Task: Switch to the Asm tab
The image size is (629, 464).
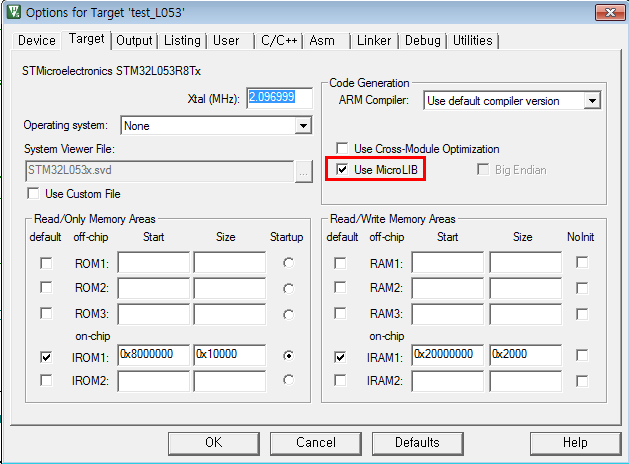Action: (322, 41)
